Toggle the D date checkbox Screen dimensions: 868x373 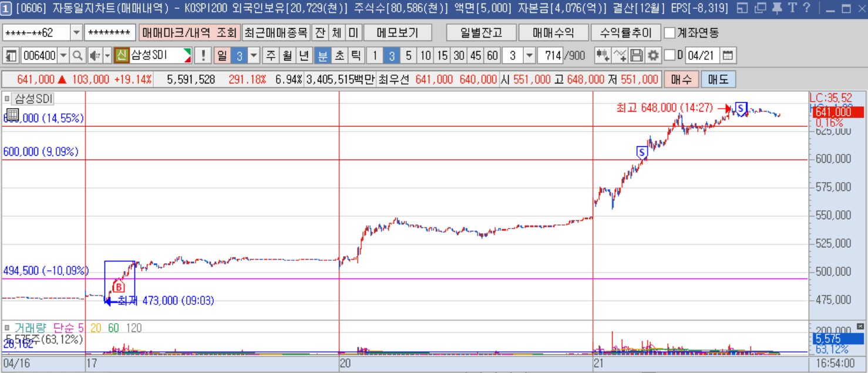coord(669,56)
